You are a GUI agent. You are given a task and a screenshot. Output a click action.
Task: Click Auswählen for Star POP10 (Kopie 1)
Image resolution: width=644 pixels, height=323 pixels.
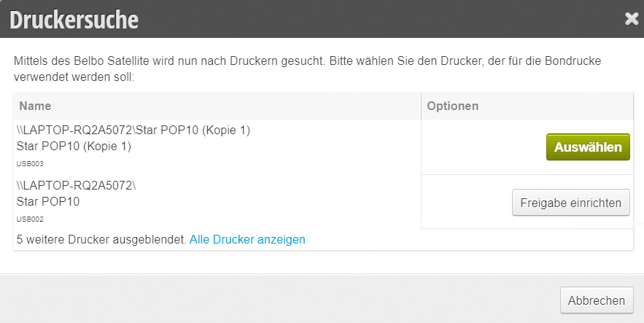point(588,147)
